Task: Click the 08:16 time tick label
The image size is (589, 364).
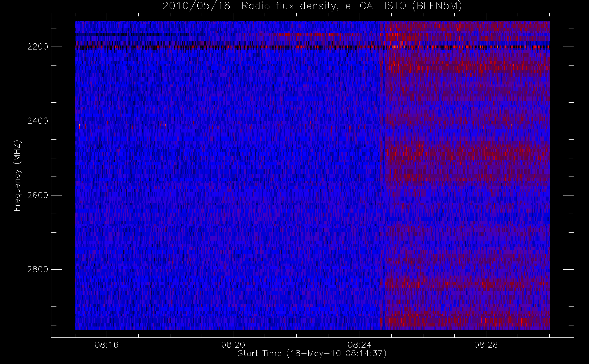Action: (107, 345)
